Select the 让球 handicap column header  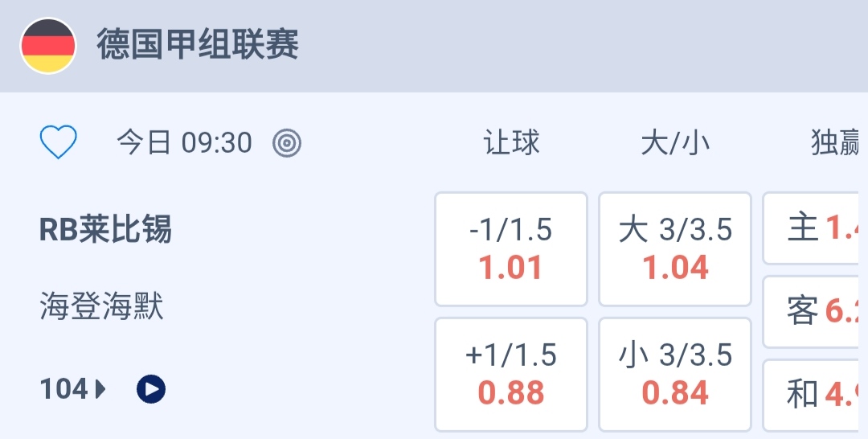pos(511,143)
